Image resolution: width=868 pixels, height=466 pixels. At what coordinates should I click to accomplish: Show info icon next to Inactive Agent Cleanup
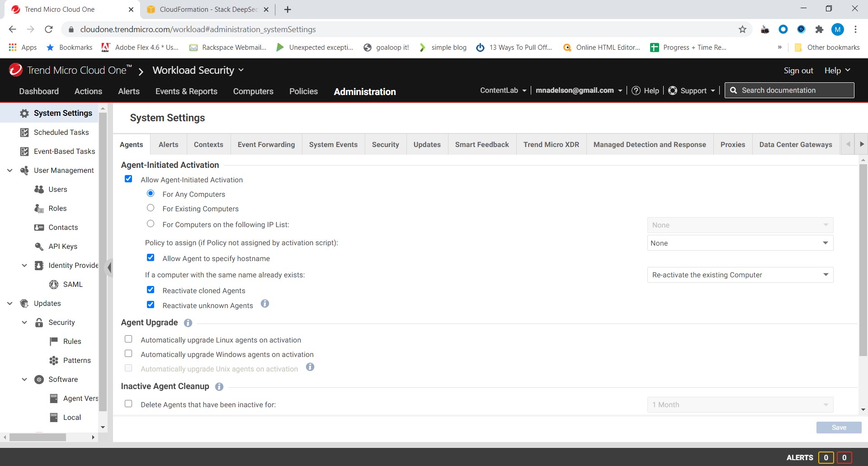tap(219, 386)
